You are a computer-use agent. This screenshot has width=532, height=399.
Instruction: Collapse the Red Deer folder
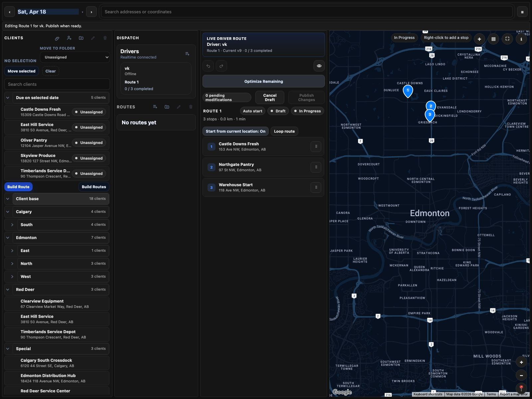point(8,290)
